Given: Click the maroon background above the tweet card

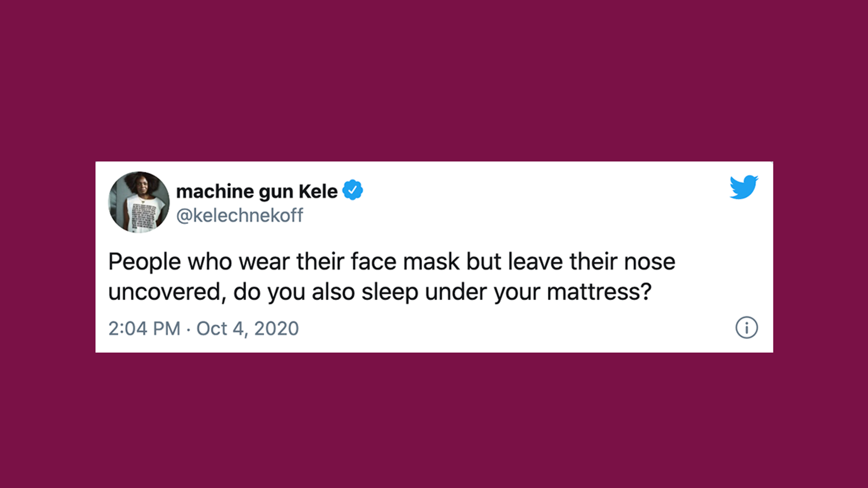Looking at the screenshot, I should (x=434, y=81).
